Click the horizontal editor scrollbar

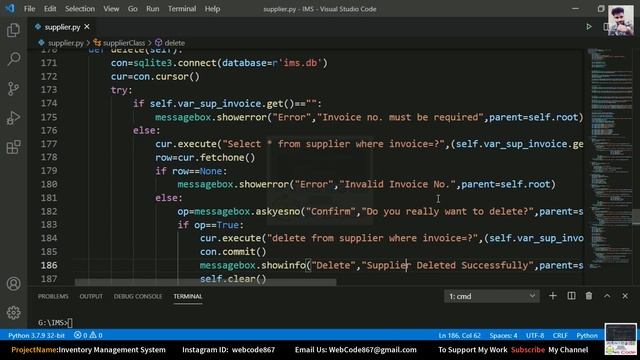click(x=205, y=282)
